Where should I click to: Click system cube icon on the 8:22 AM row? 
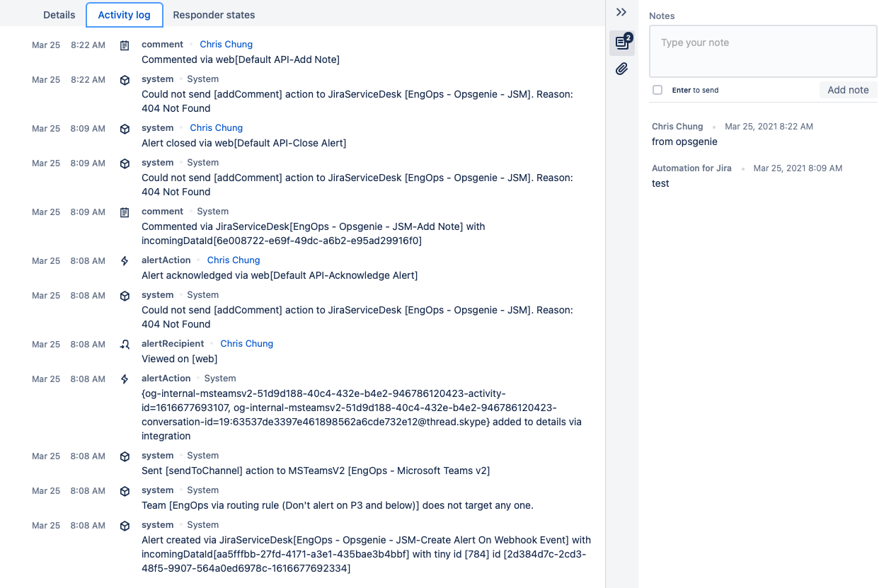click(125, 80)
